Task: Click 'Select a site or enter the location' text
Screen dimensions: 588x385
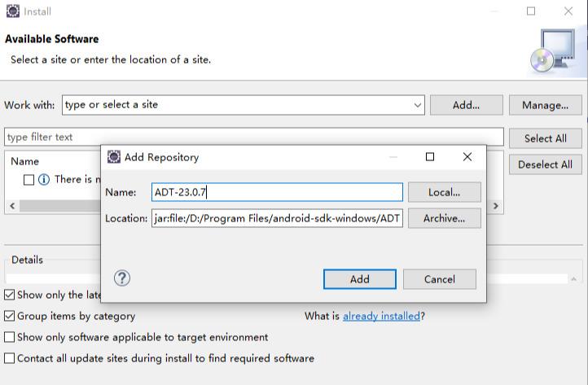Action: (111, 59)
